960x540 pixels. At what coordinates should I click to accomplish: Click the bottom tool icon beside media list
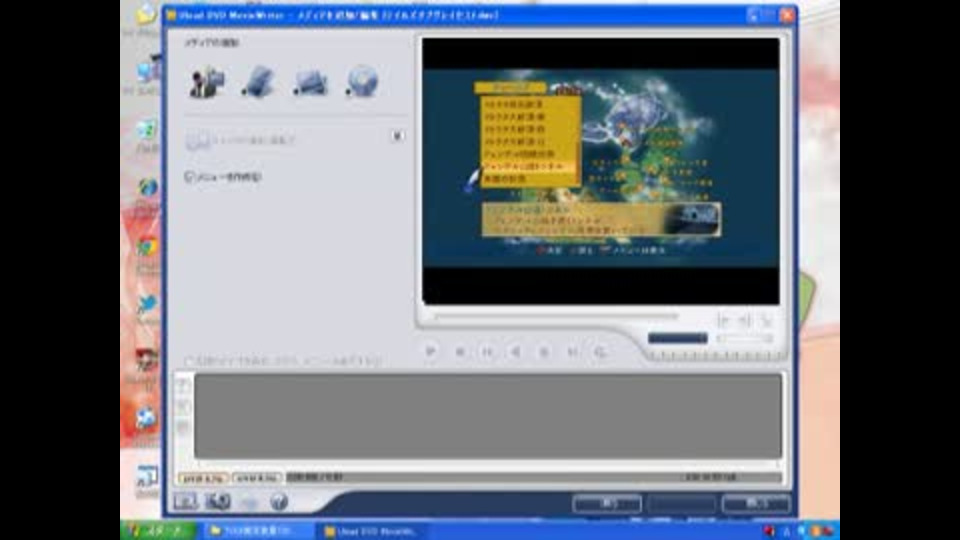183,427
